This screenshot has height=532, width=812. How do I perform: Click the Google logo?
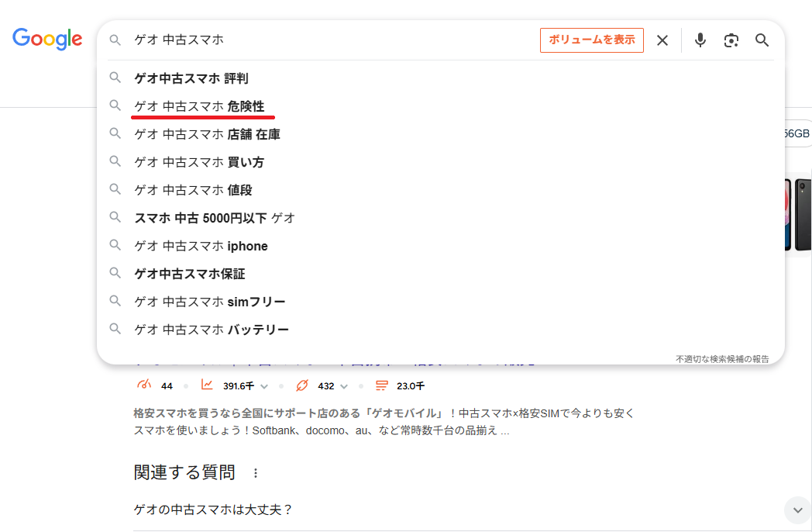coord(47,39)
